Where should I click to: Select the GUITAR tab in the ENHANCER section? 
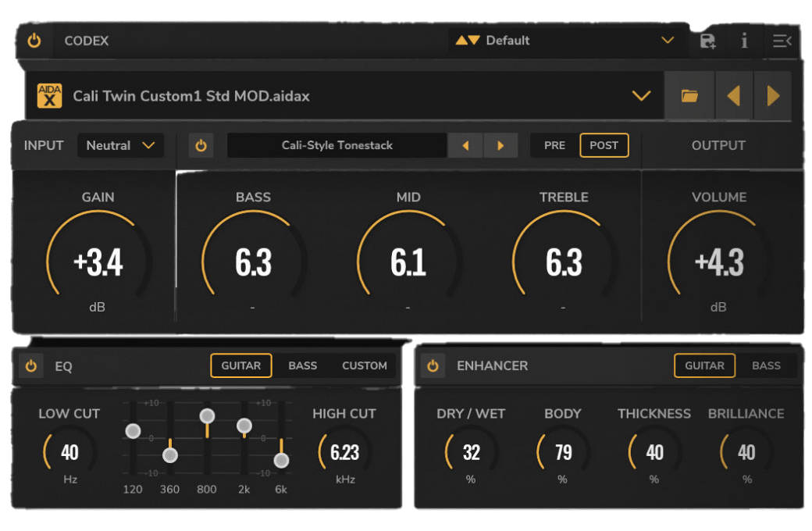point(705,365)
